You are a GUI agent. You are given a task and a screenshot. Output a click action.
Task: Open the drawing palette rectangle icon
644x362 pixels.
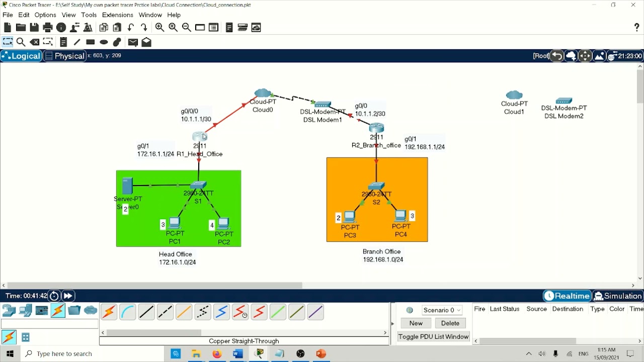[200, 28]
